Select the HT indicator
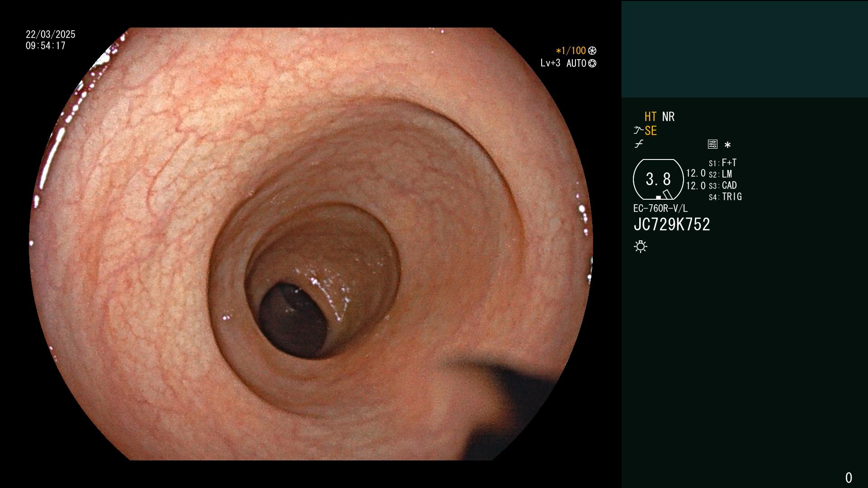 [651, 117]
